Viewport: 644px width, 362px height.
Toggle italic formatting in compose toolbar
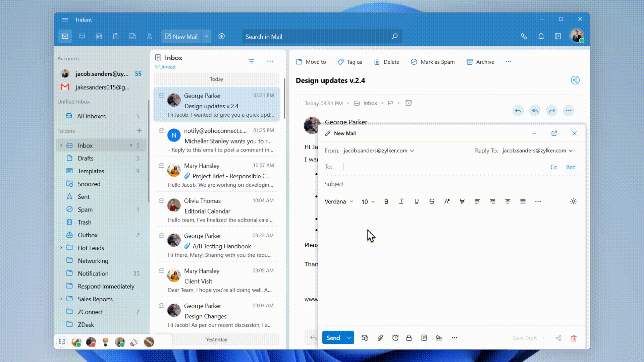coord(401,201)
